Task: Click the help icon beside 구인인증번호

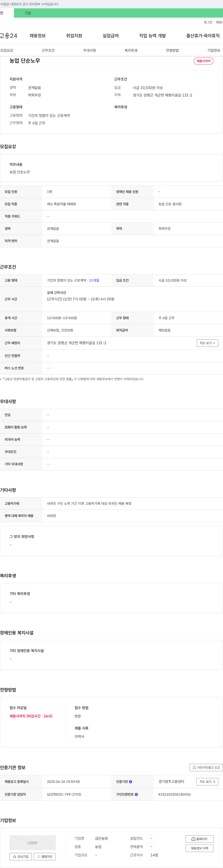Action: (136, 794)
